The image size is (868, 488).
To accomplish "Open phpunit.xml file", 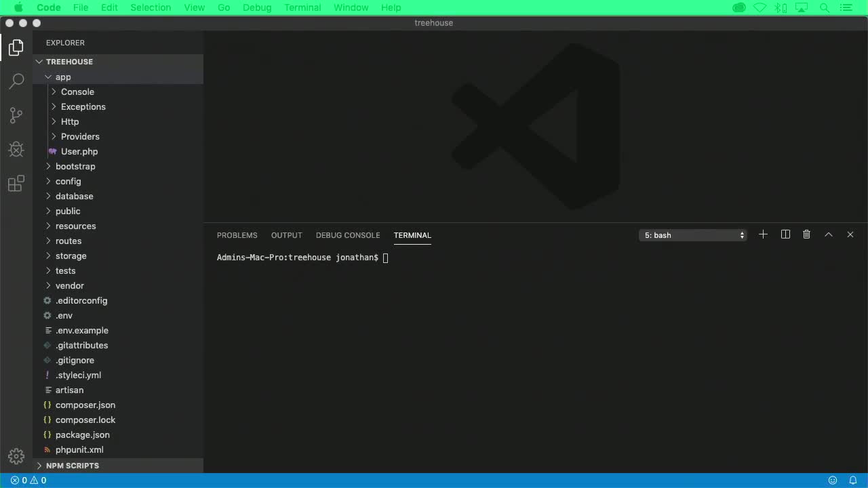I will pos(119,449).
